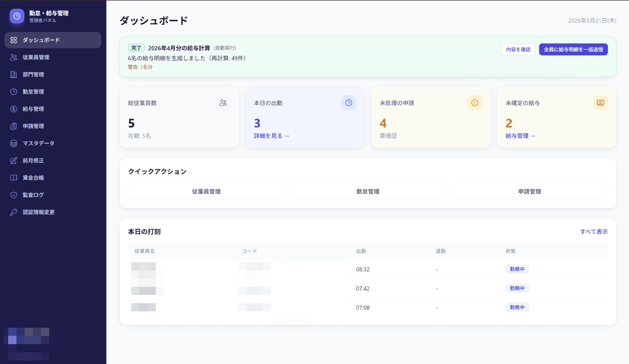Screen dimensions: 629x364
Task: Click the app clock logo icon
Action: 17,16
